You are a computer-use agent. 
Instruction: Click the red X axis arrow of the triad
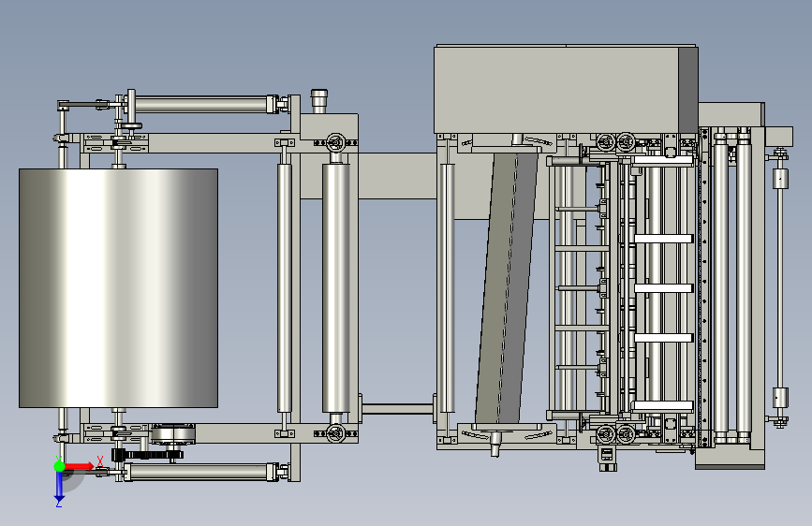tap(80, 466)
